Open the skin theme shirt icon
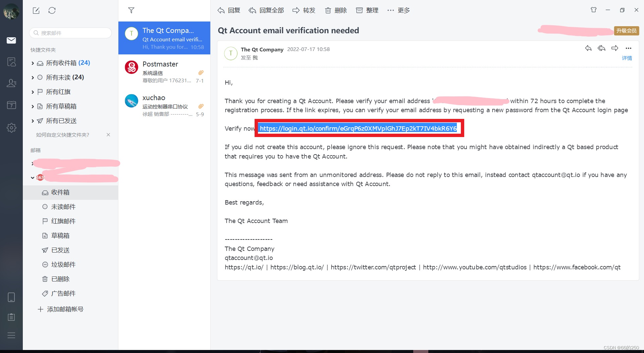The image size is (644, 353). (594, 10)
